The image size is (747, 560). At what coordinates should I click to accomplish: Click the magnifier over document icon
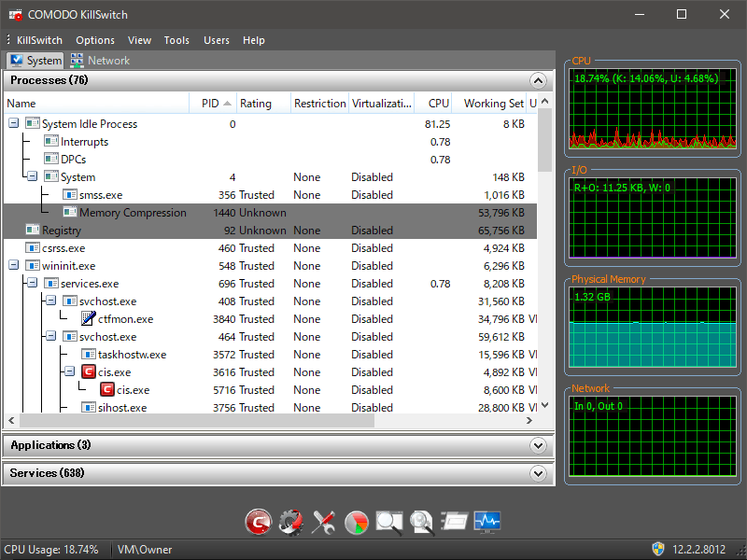tap(422, 522)
